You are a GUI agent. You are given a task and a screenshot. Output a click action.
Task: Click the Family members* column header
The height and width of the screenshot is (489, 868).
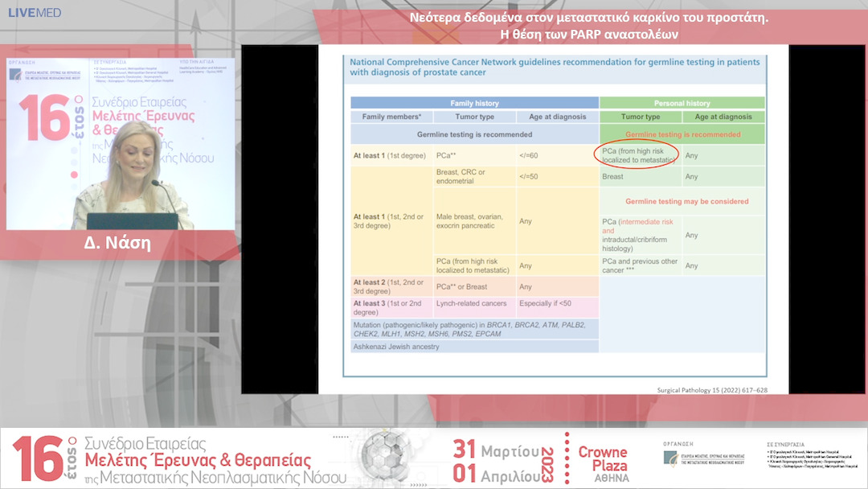391,117
